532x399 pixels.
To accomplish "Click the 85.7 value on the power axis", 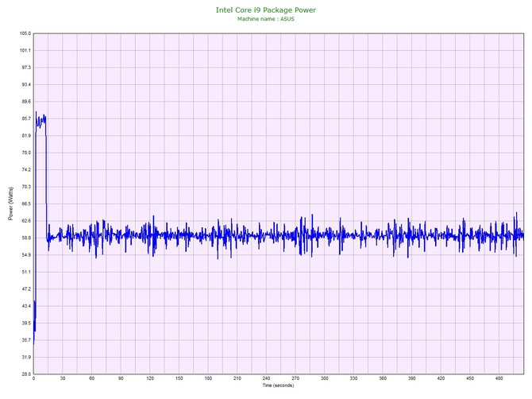I will pyautogui.click(x=25, y=118).
